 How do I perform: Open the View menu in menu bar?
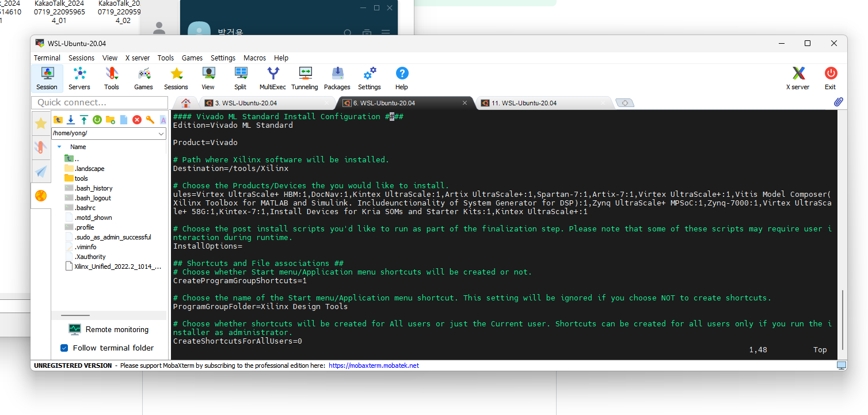pyautogui.click(x=110, y=58)
